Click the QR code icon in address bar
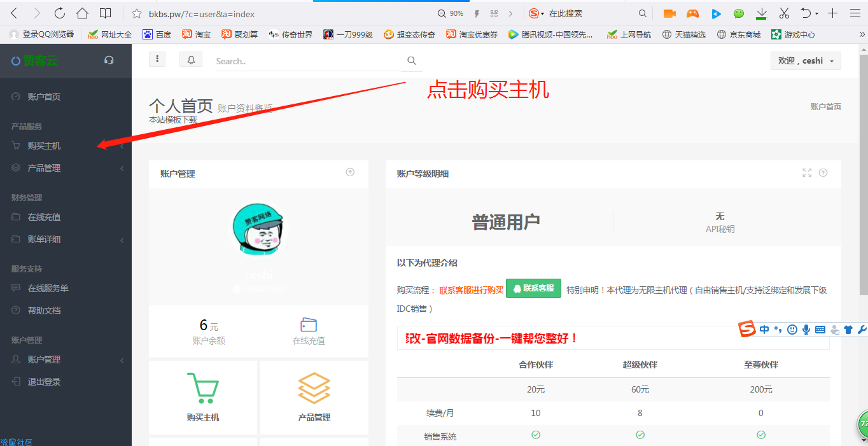The height and width of the screenshot is (446, 868). click(x=494, y=13)
